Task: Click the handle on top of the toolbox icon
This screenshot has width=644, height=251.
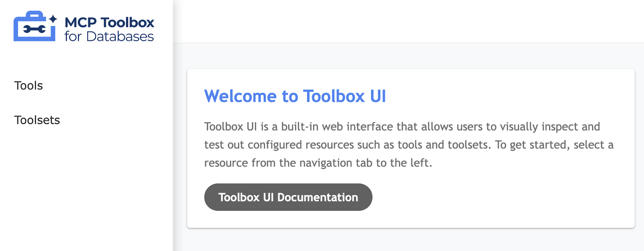Action: [x=34, y=15]
